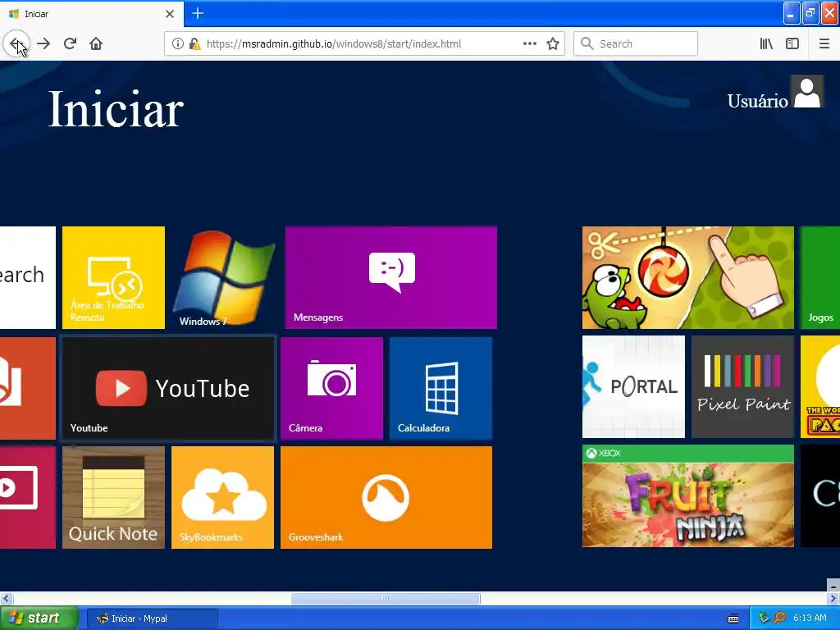Image resolution: width=840 pixels, height=630 pixels.
Task: Click the browser forward arrow
Action: [x=43, y=43]
